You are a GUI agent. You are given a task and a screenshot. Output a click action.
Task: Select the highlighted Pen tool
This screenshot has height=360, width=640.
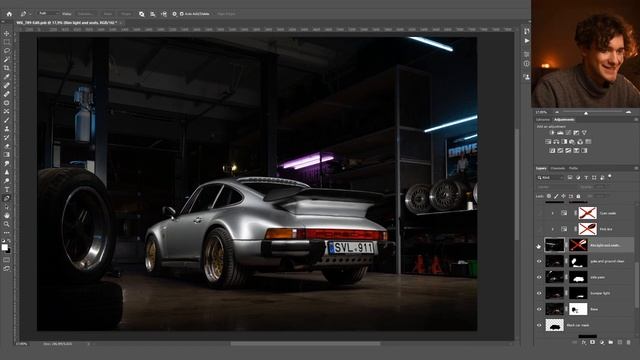click(x=7, y=198)
